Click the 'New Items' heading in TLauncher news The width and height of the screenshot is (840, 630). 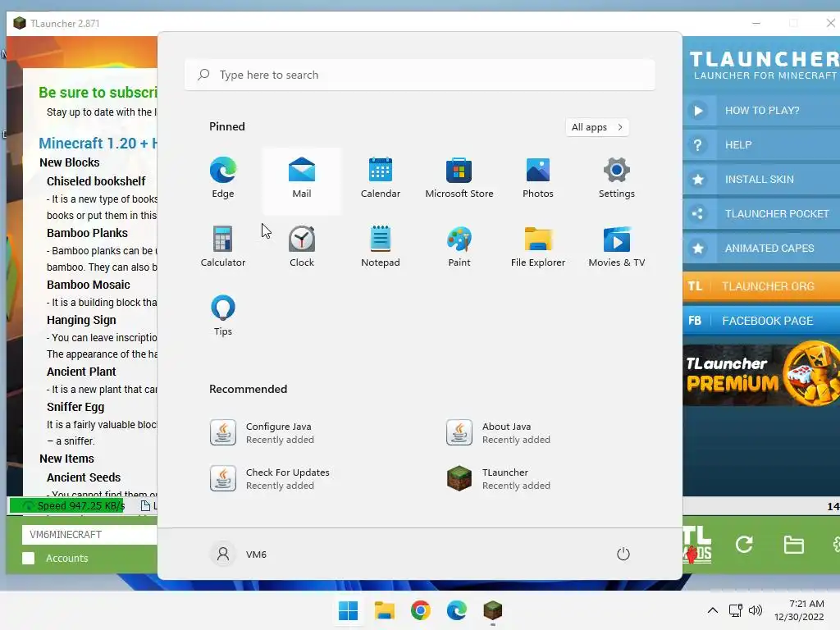click(66, 459)
